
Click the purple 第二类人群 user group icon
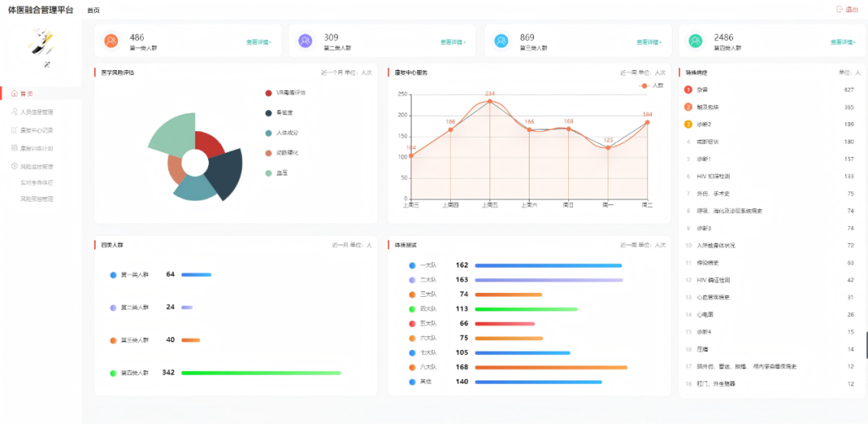(305, 41)
